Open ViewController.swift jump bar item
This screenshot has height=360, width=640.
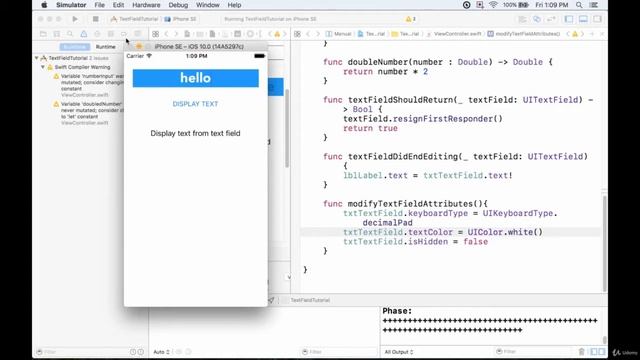point(454,34)
